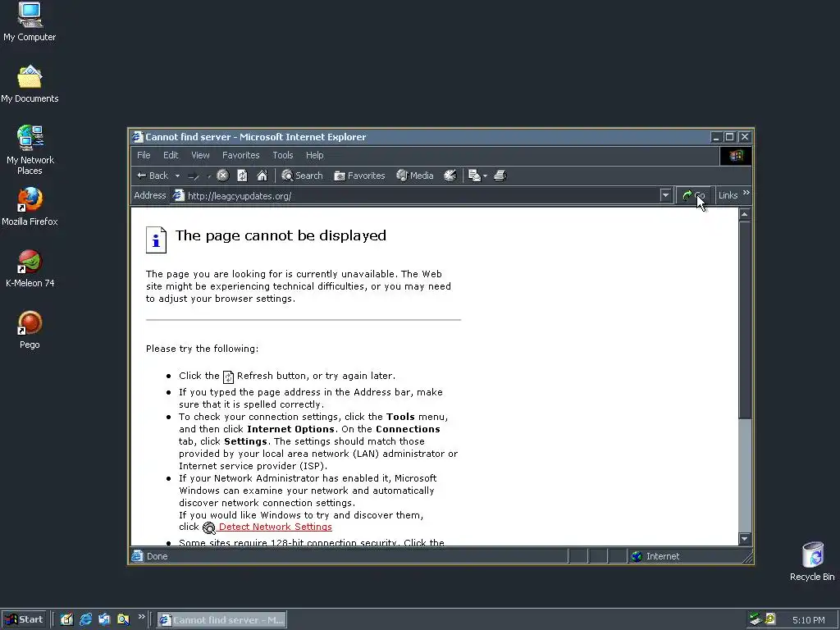840x630 pixels.
Task: Click the inline Refresh icon in the page text
Action: [x=228, y=377]
